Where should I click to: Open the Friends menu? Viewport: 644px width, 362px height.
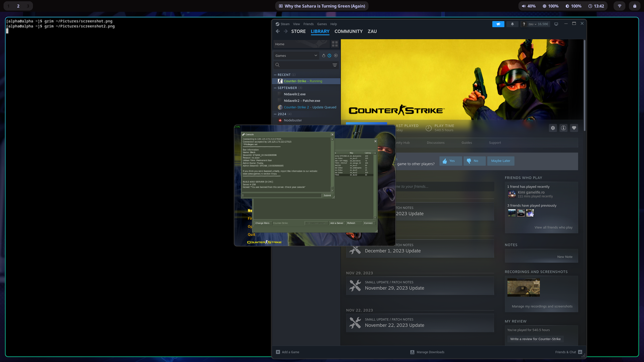tap(308, 24)
